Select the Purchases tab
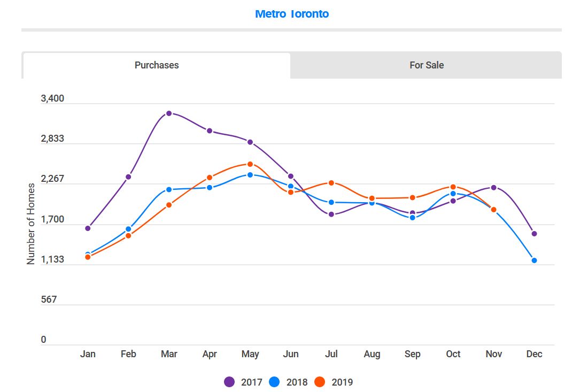The width and height of the screenshot is (580, 392). point(157,66)
